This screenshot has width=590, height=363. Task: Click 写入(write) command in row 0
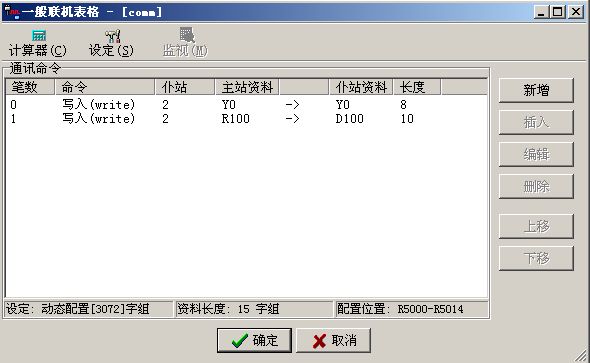(x=98, y=105)
